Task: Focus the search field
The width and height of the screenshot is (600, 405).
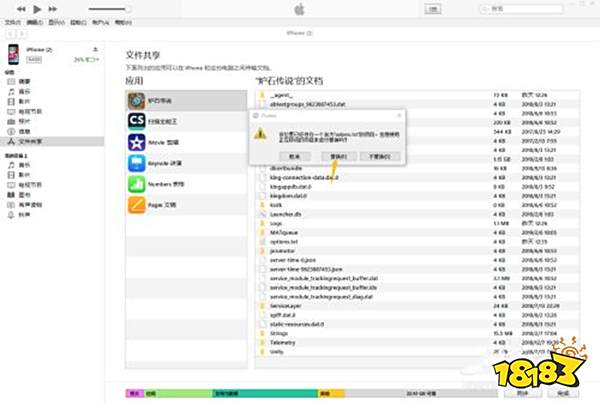Action: pyautogui.click(x=521, y=9)
